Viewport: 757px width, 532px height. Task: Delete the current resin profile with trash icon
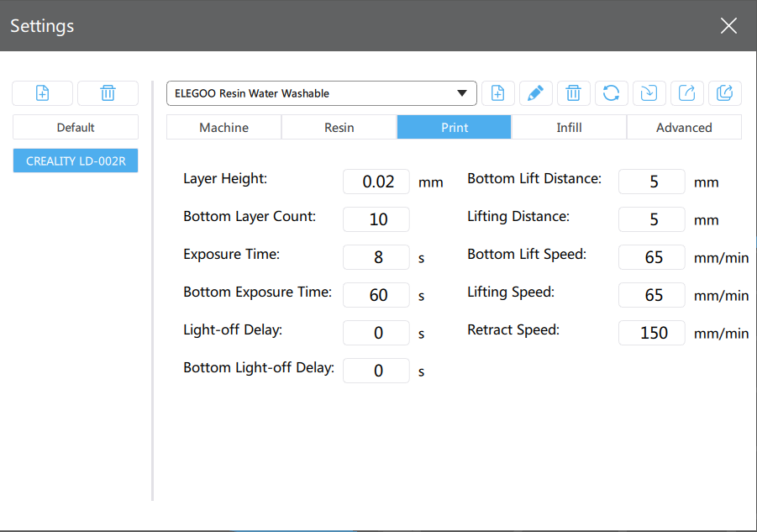point(573,93)
